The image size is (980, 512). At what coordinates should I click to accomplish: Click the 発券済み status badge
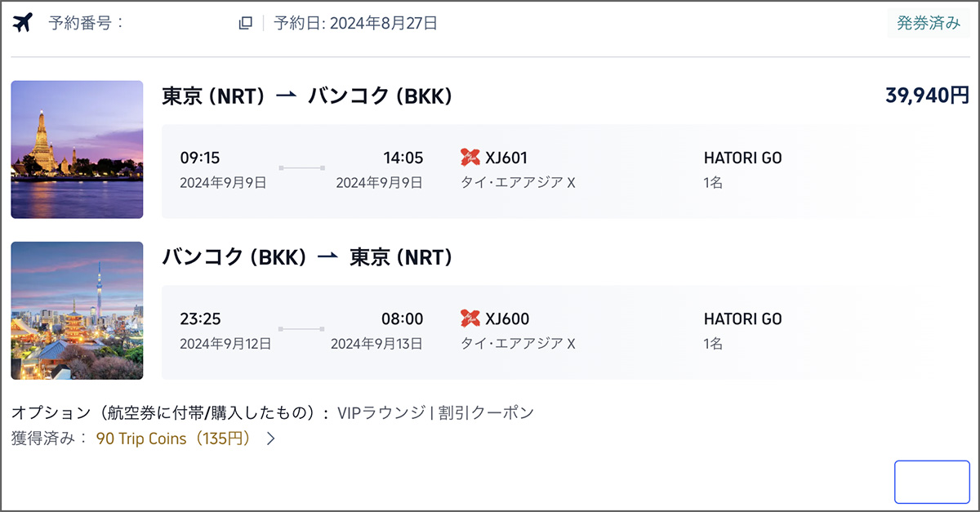(x=929, y=24)
